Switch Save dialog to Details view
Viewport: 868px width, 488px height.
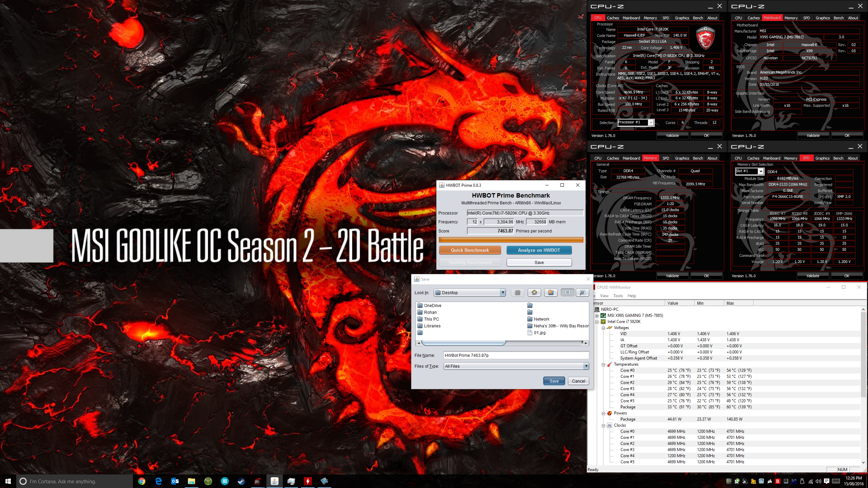[582, 292]
